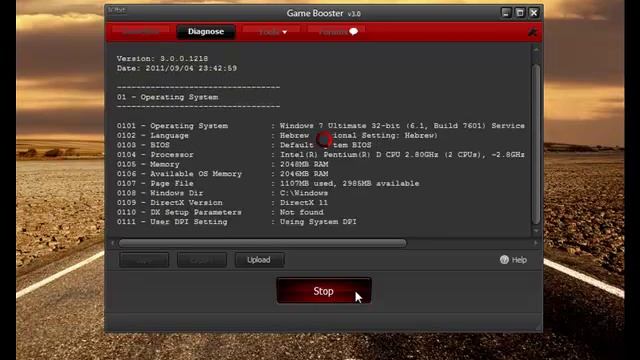Viewport: 640px width, 360px height.
Task: Select the '0110 - DX Setup Parameters' line
Action: (x=220, y=212)
